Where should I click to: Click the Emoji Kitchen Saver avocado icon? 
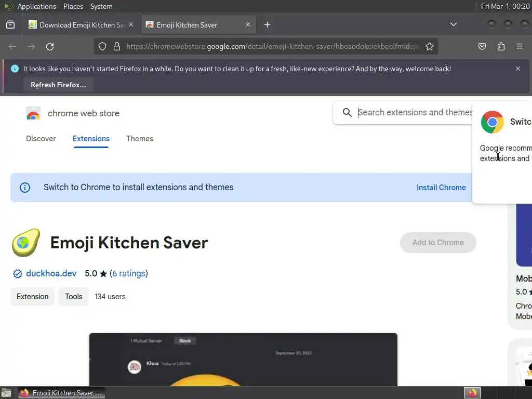coord(26,243)
